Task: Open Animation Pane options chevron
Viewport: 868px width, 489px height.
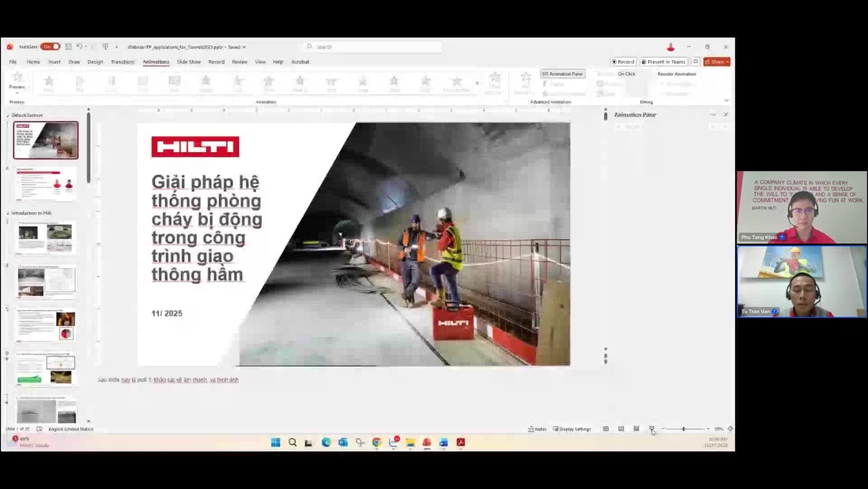Action: pyautogui.click(x=713, y=115)
